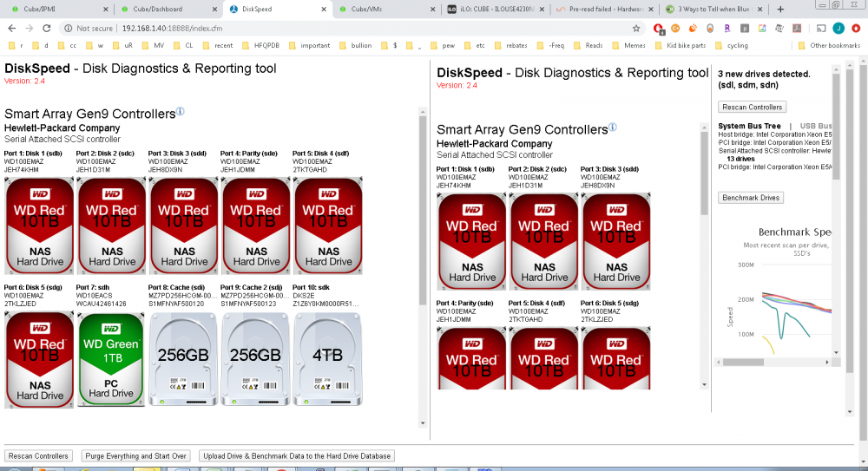Click info icon beside right pane's Smart Array heading
The height and width of the screenshot is (471, 868).
[x=612, y=128]
